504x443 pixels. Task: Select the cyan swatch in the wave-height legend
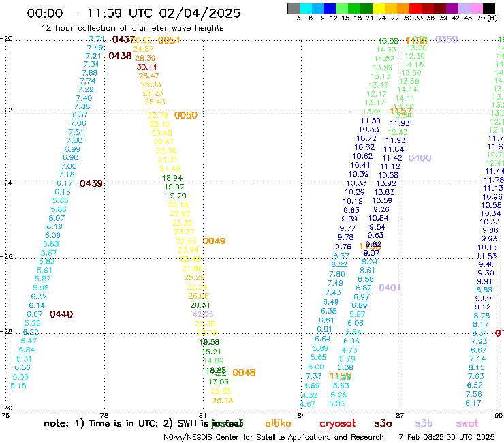305,8
